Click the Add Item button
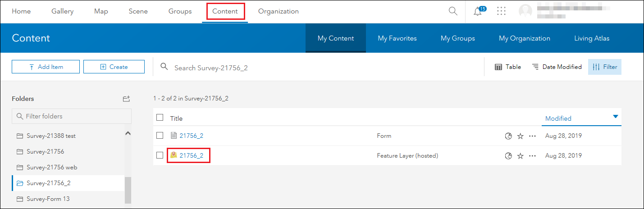644x209 pixels. [x=46, y=67]
